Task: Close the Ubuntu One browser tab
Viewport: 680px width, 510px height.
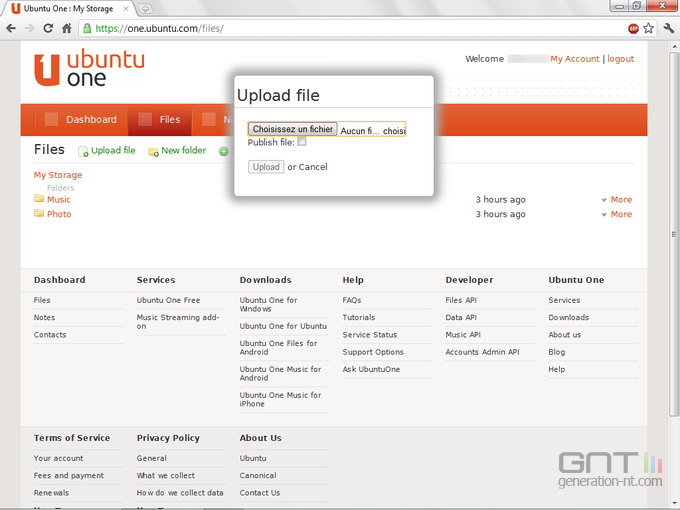Action: tap(126, 8)
